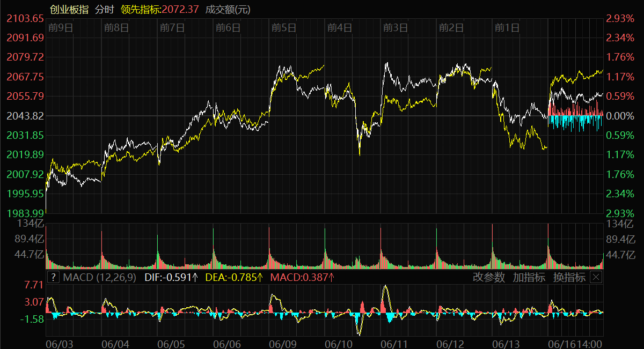The image size is (644, 349).
Task: Click the 2043.82 baseline price label
Action: click(x=25, y=116)
